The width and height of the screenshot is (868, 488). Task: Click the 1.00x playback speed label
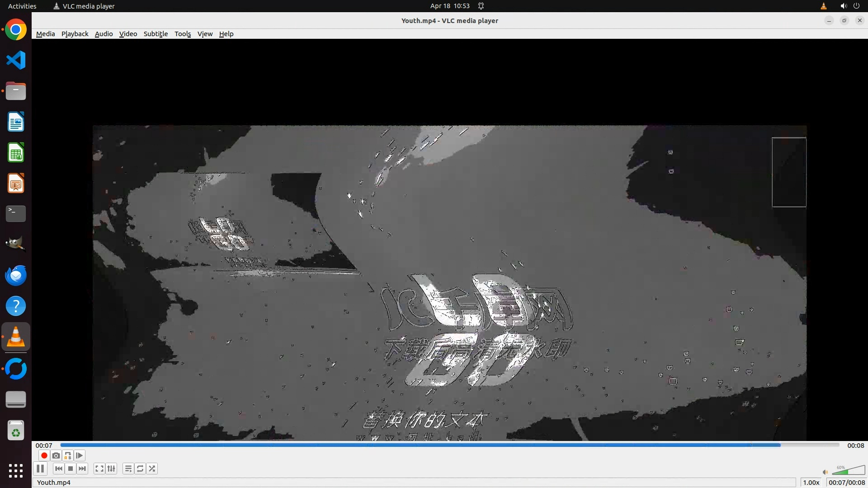click(811, 482)
